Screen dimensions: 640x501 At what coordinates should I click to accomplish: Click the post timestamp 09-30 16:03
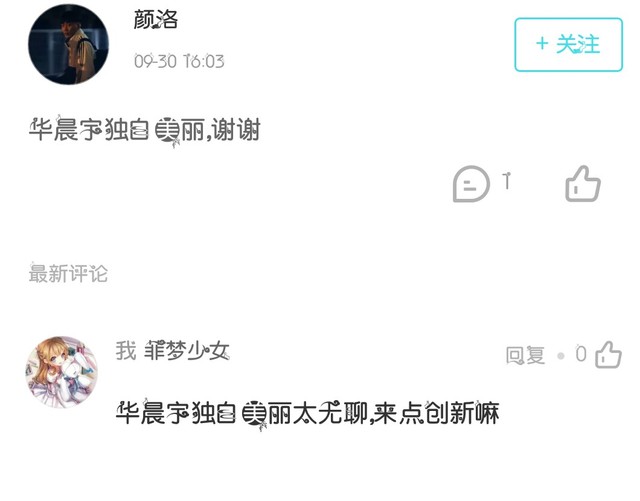click(179, 62)
